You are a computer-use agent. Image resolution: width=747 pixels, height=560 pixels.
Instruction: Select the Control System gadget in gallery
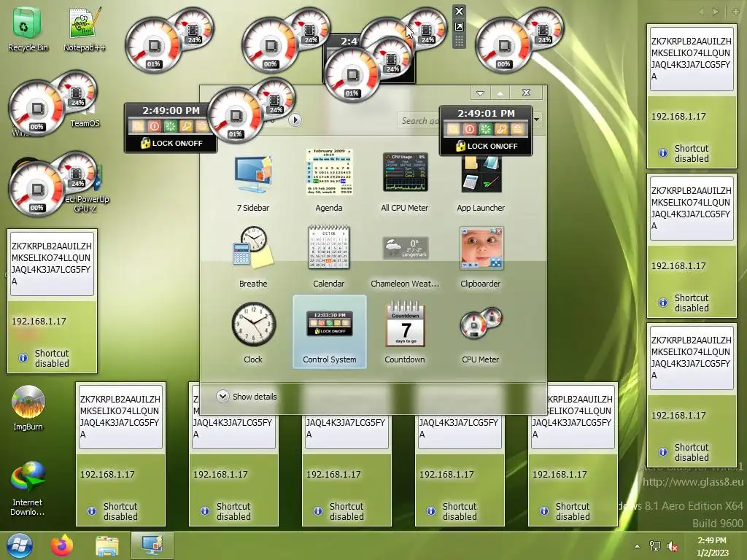(329, 332)
